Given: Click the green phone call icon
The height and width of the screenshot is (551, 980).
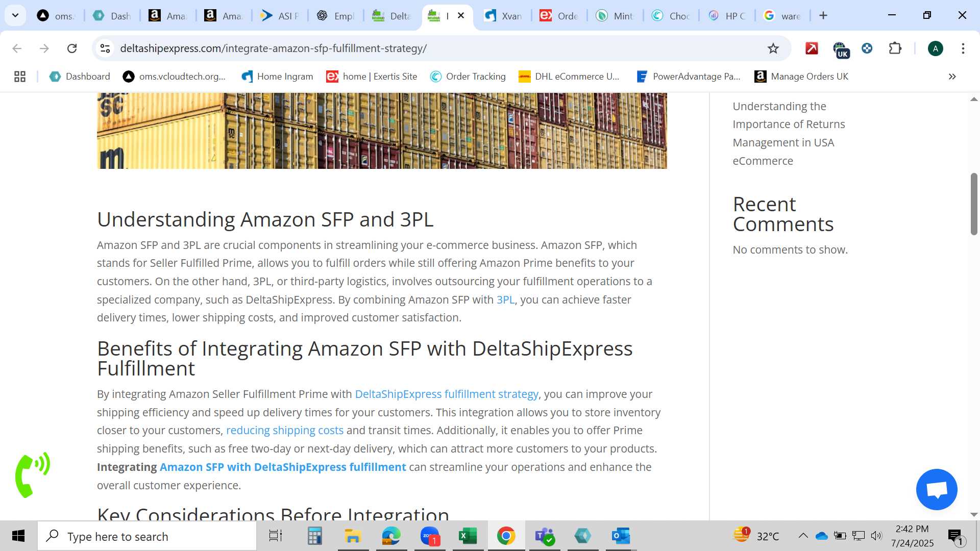Looking at the screenshot, I should tap(32, 474).
